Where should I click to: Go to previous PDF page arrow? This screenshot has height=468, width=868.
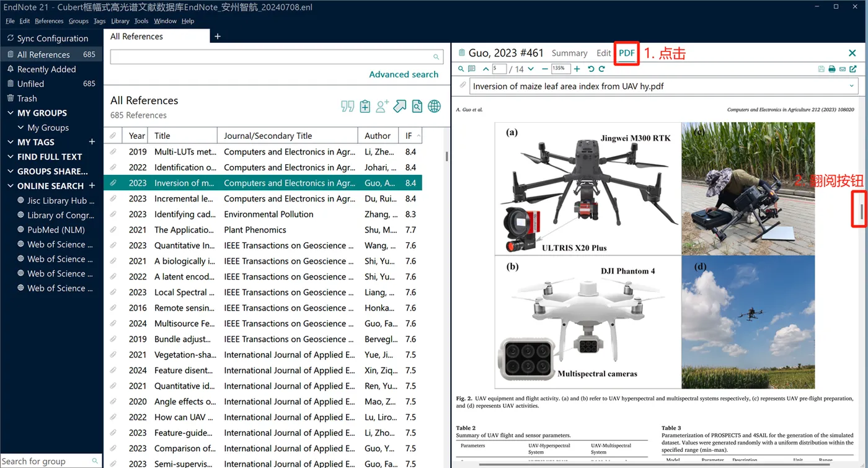click(485, 69)
